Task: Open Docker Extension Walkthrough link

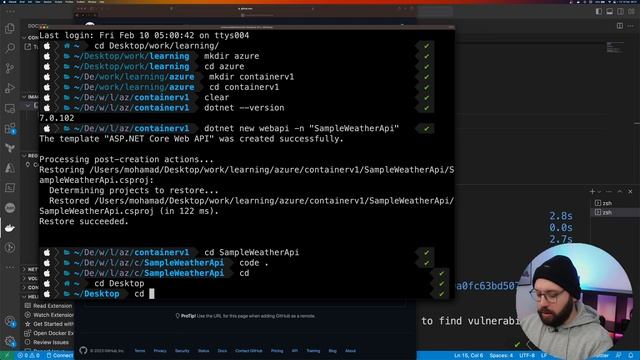Action: click(49, 333)
